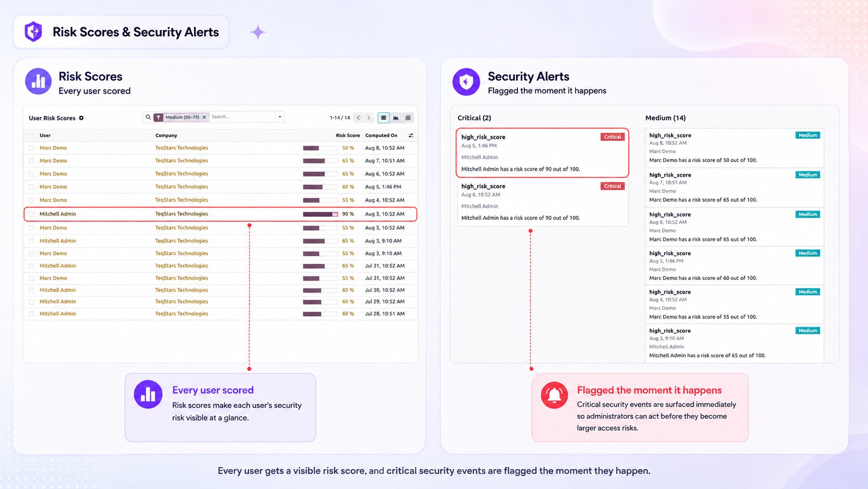This screenshot has height=489, width=868.
Task: Click Medium badge on Aug 7 alert card
Action: [808, 175]
